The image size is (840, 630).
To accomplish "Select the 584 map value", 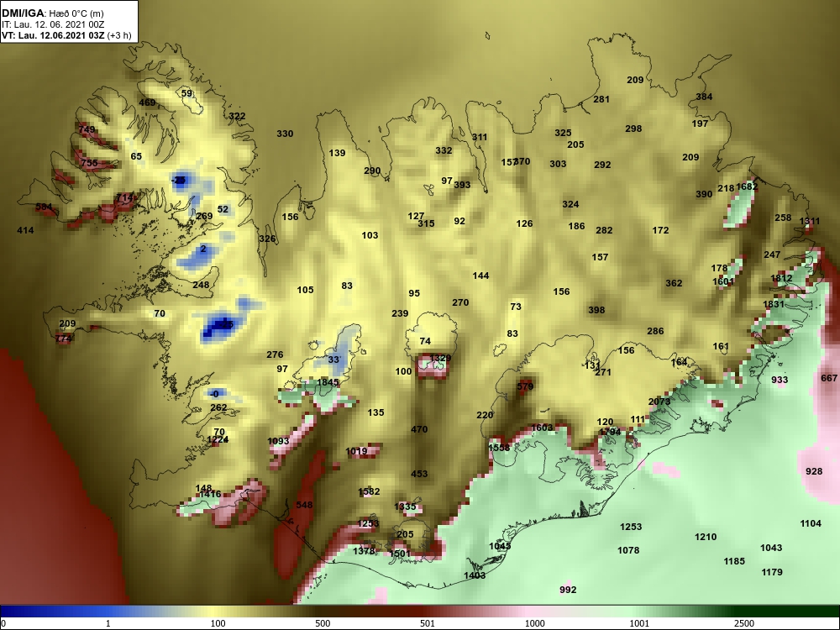I will point(44,207).
